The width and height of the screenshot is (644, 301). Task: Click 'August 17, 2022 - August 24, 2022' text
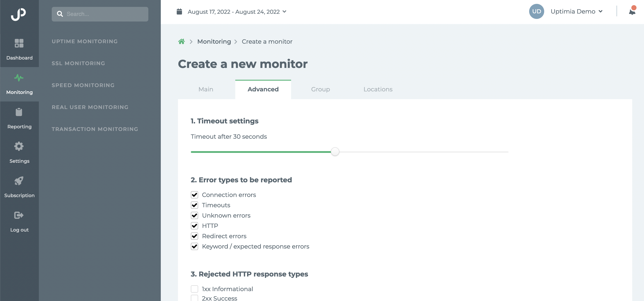click(234, 12)
